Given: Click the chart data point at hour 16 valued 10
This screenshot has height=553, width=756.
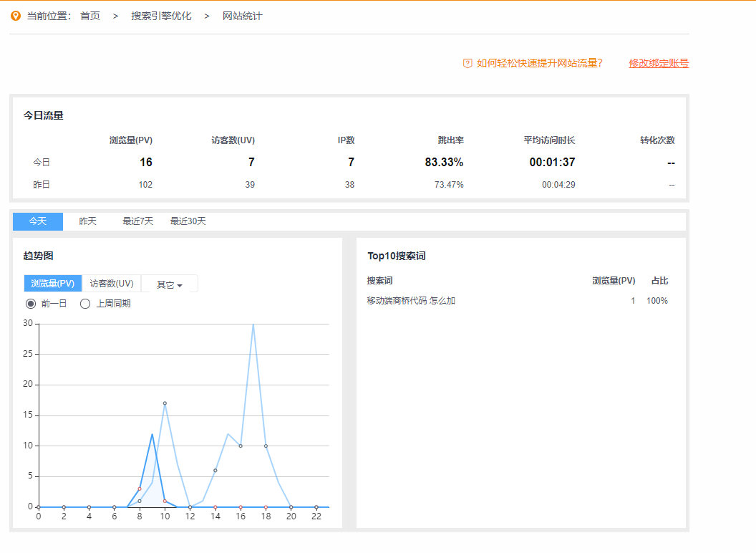Looking at the screenshot, I should click(x=241, y=446).
